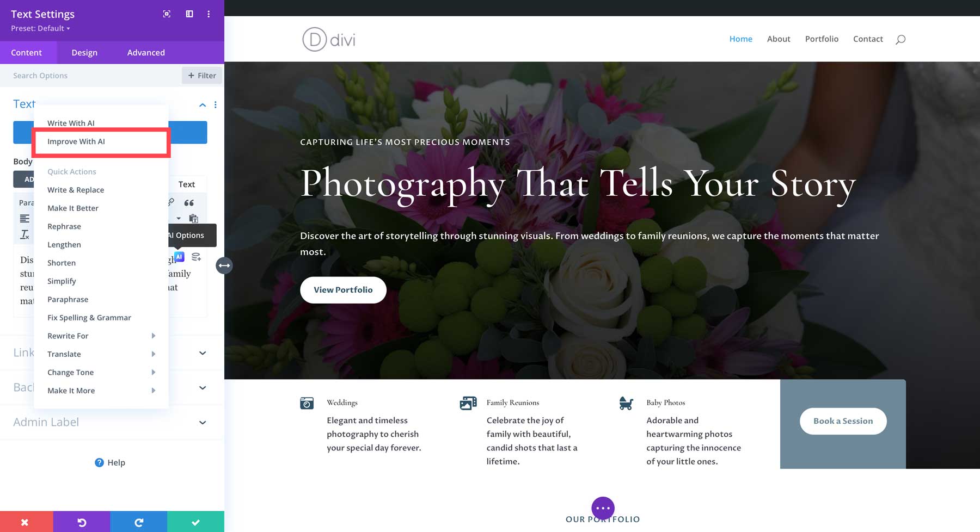Click the insert link icon in the editor
The height and width of the screenshot is (532, 980).
coord(171,202)
